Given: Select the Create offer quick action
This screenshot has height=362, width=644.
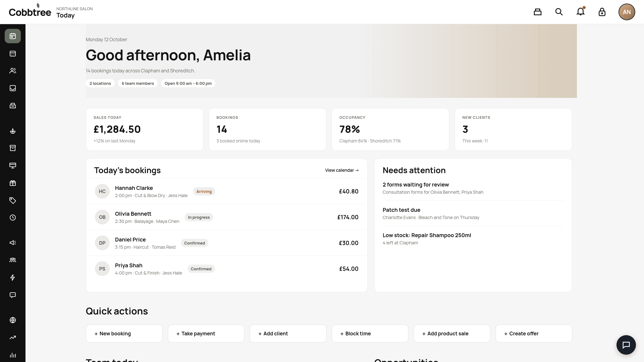Looking at the screenshot, I should 534,334.
